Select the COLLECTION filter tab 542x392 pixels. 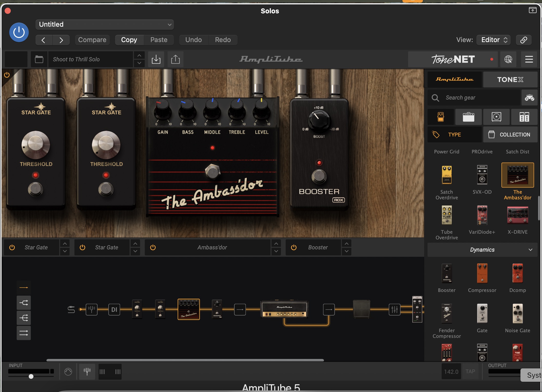tap(510, 135)
